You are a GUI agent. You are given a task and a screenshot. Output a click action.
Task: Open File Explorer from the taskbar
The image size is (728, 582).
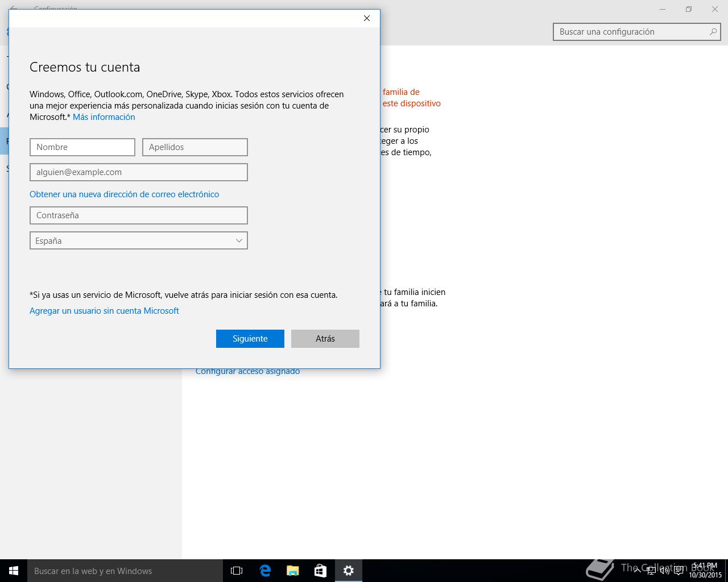[x=292, y=571]
